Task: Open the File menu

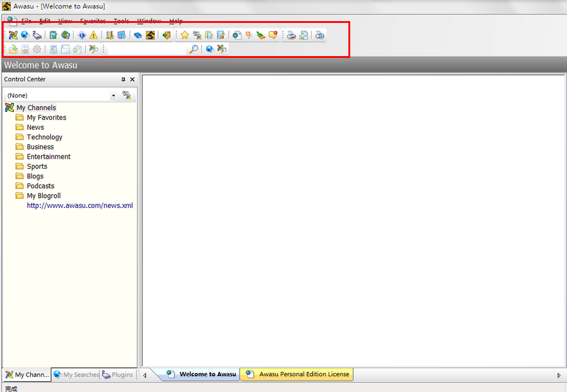Action: 27,21
